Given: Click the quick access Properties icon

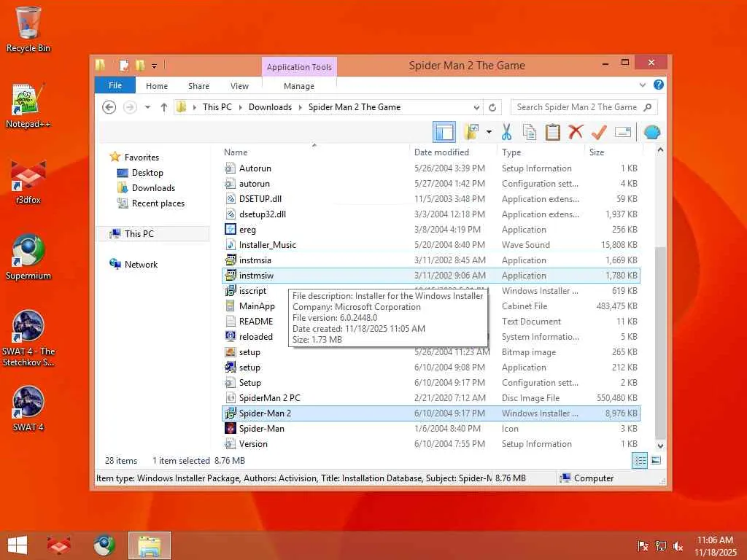Looking at the screenshot, I should tap(124, 65).
